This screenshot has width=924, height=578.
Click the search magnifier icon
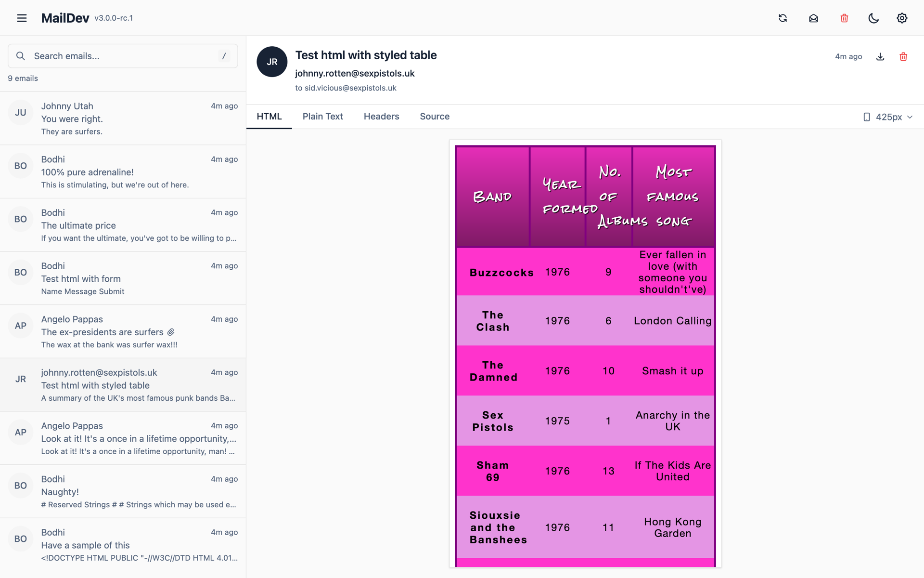tap(20, 56)
